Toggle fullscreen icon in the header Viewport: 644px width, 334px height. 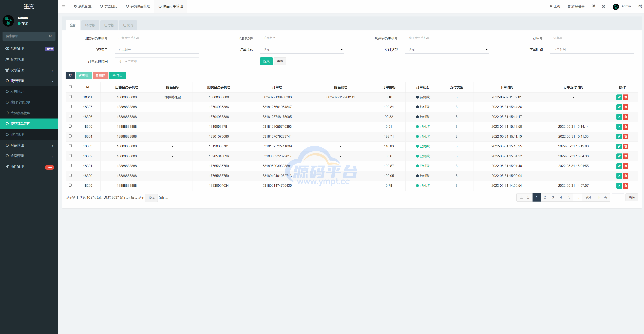[x=604, y=6]
